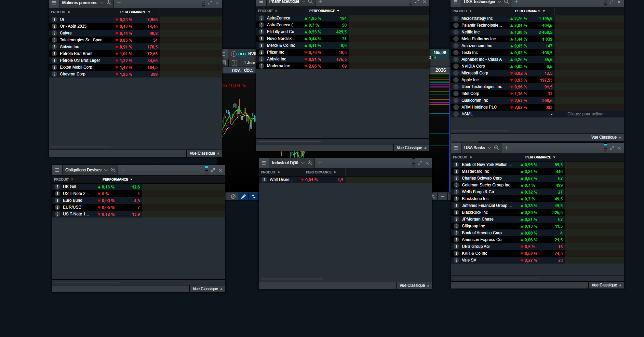The image size is (644, 337).
Task: Select the 1 Jour timeframe on chart
Action: pos(249,63)
